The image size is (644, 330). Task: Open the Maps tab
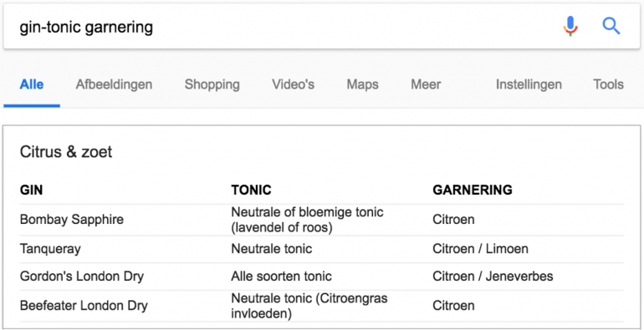[x=362, y=84]
